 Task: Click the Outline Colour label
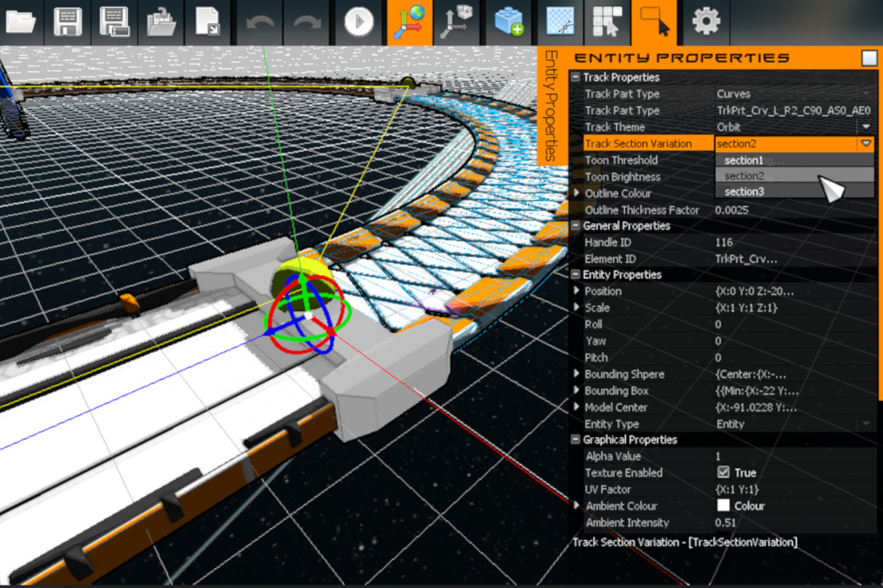click(x=618, y=193)
